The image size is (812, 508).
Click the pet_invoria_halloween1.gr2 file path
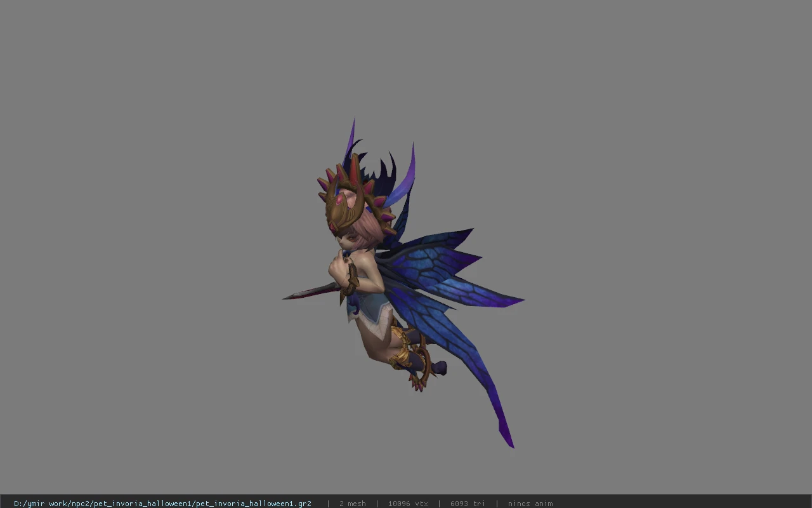point(162,504)
